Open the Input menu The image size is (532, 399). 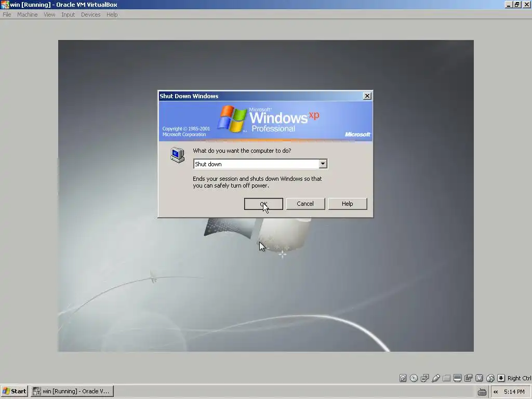tap(68, 15)
